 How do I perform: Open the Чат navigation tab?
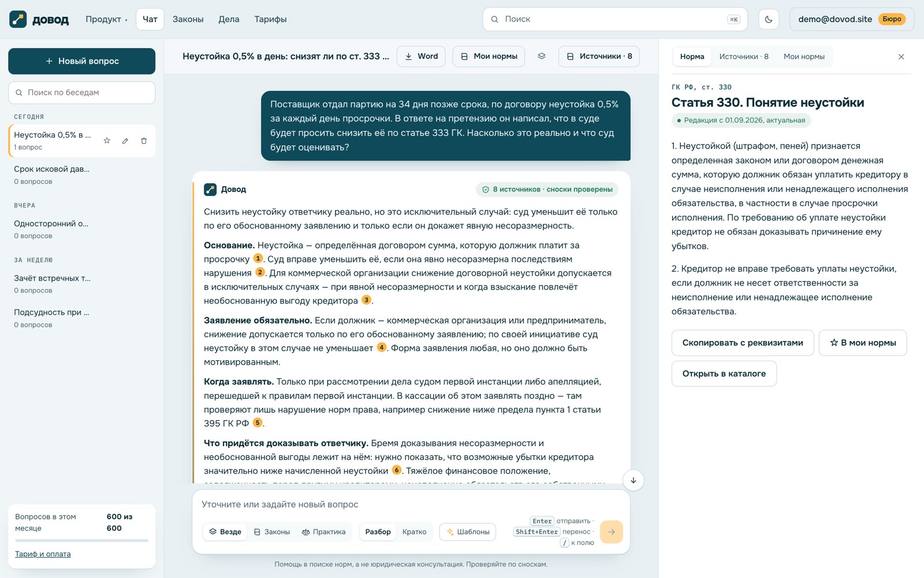(150, 19)
